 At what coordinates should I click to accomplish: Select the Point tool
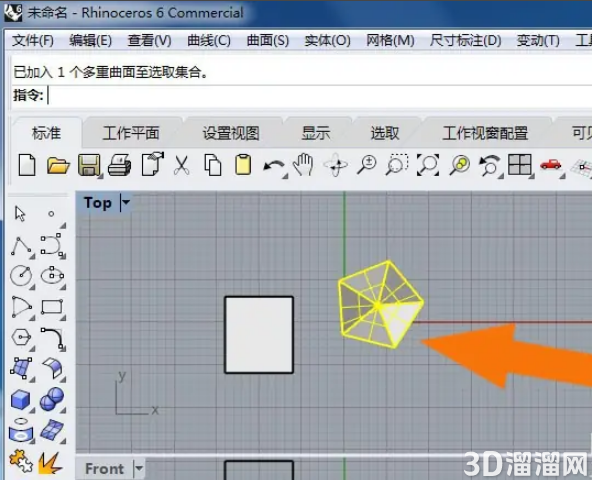(x=51, y=214)
